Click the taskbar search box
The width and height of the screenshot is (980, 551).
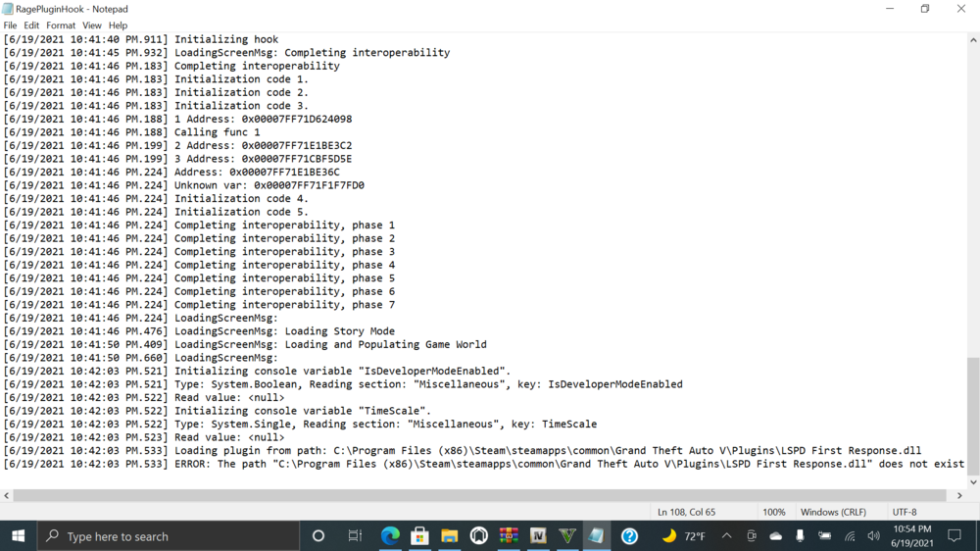(169, 536)
